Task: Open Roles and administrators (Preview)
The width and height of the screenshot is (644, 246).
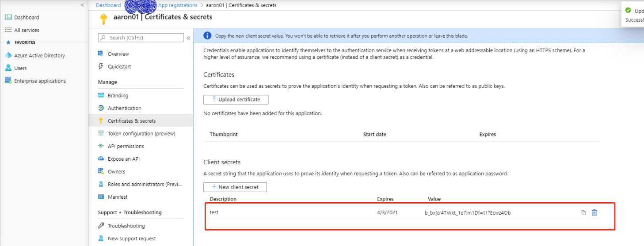Action: tap(145, 184)
